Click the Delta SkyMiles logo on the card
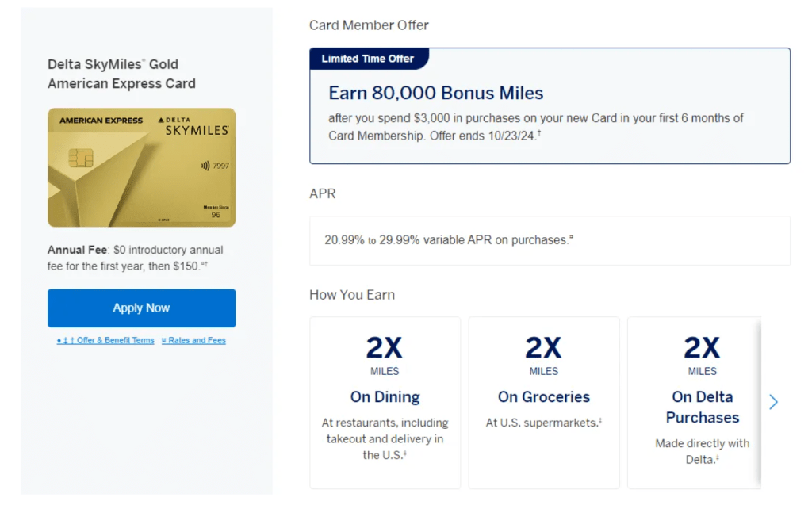Viewport: 812px width, 505px height. (195, 125)
